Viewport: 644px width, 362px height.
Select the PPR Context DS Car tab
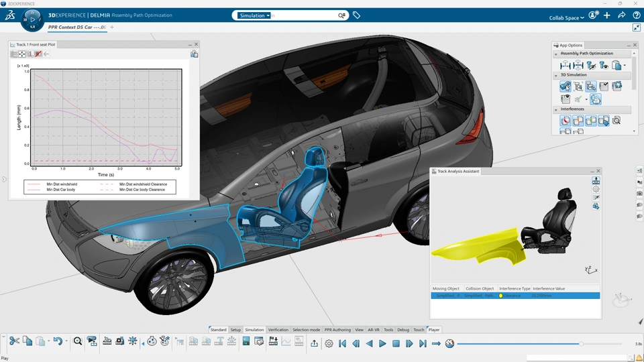point(77,27)
